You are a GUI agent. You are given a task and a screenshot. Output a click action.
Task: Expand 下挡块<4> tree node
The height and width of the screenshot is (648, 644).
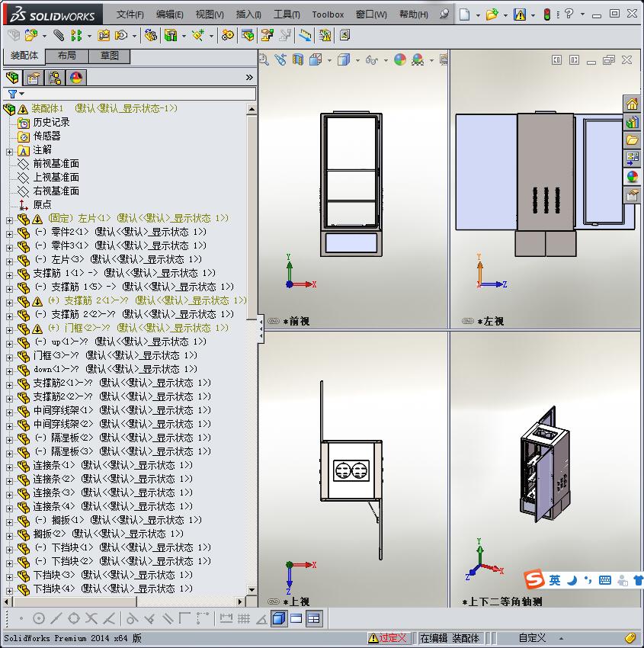pos(9,591)
